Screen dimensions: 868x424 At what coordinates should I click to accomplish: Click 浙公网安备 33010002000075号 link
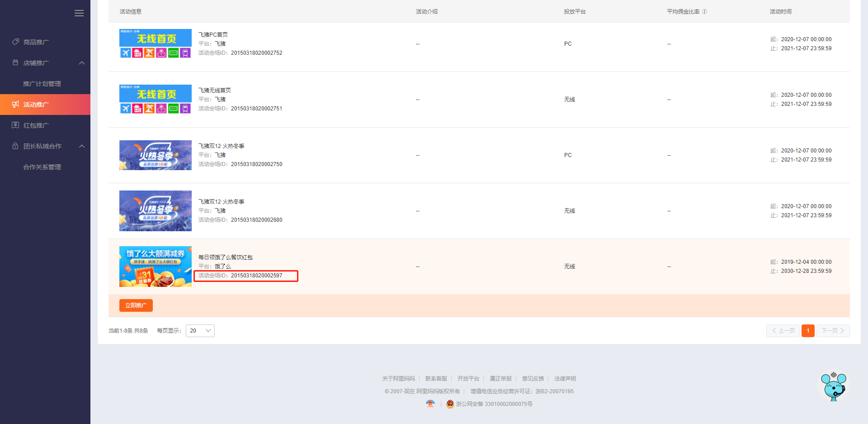click(494, 404)
